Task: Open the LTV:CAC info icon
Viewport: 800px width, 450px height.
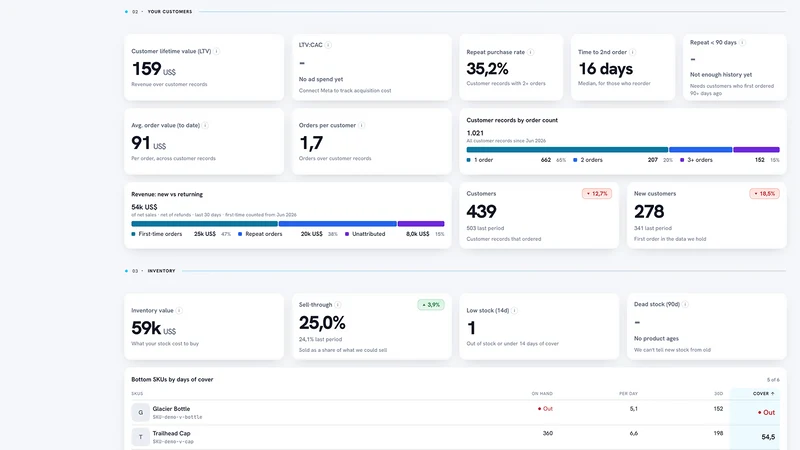Action: click(328, 45)
